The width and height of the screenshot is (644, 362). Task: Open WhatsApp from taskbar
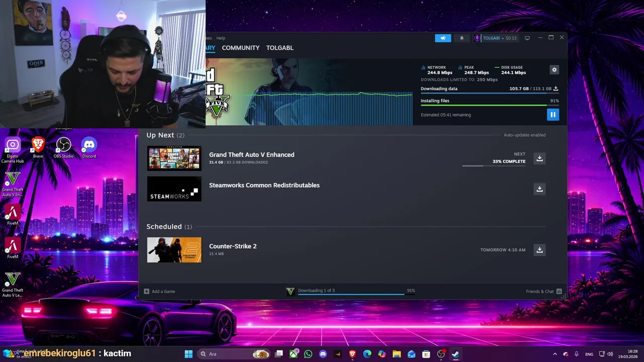pyautogui.click(x=308, y=354)
